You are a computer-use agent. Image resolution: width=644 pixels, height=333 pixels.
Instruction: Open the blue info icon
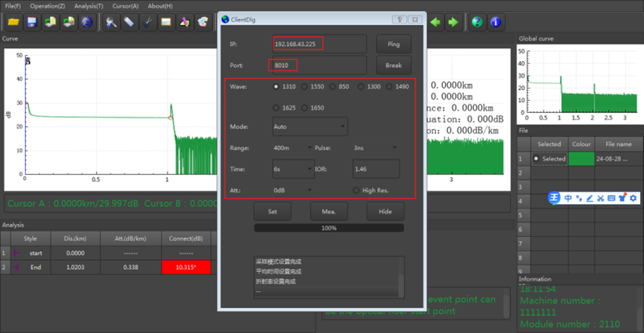495,22
